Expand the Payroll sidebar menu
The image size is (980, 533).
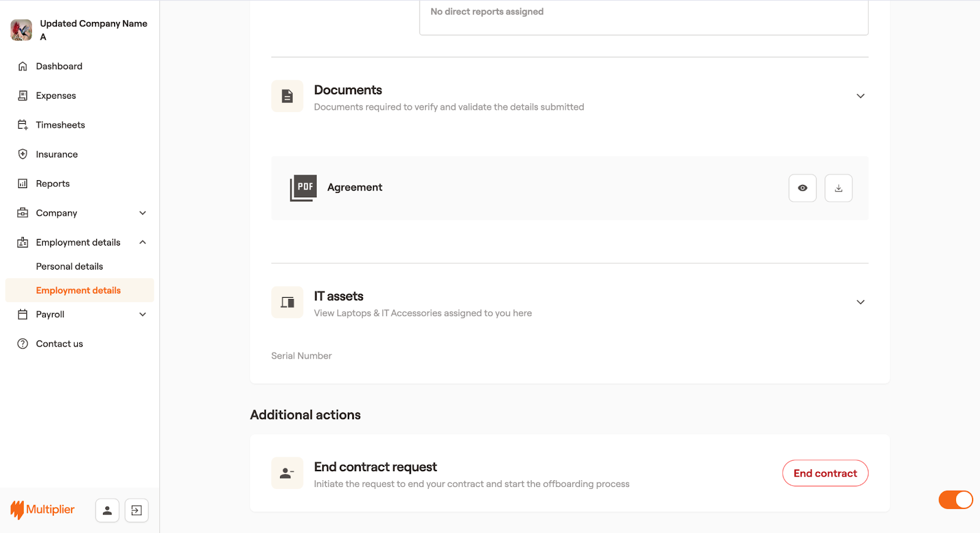coord(142,314)
